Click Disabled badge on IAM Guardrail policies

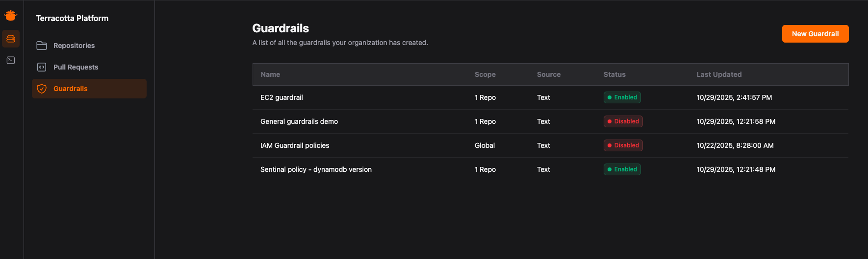tap(623, 145)
